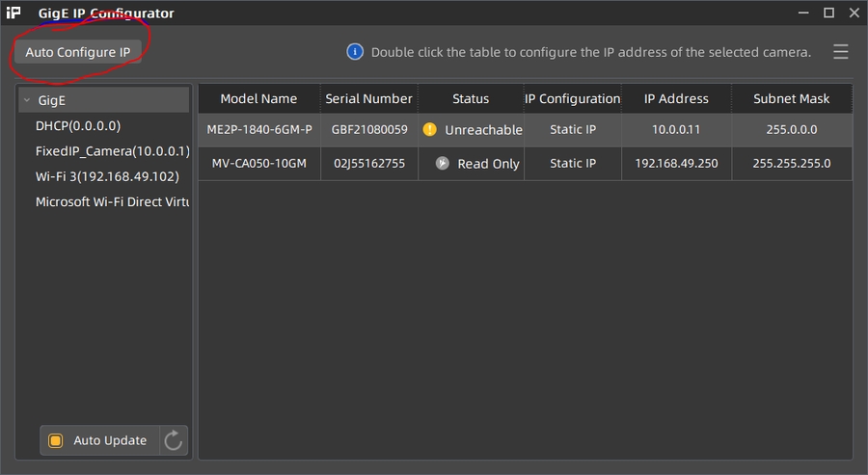Click the refresh device list icon
Screen dimensions: 868x475
pyautogui.click(x=174, y=440)
